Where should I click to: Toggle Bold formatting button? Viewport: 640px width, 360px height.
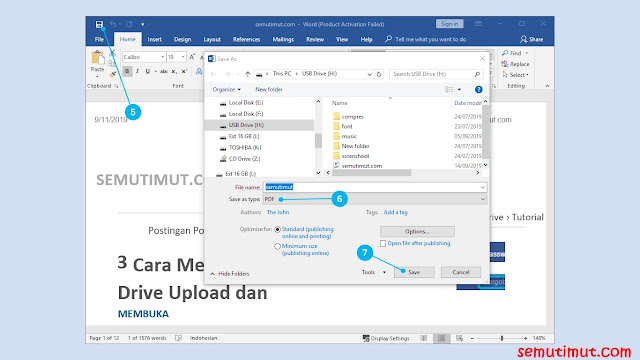point(127,71)
